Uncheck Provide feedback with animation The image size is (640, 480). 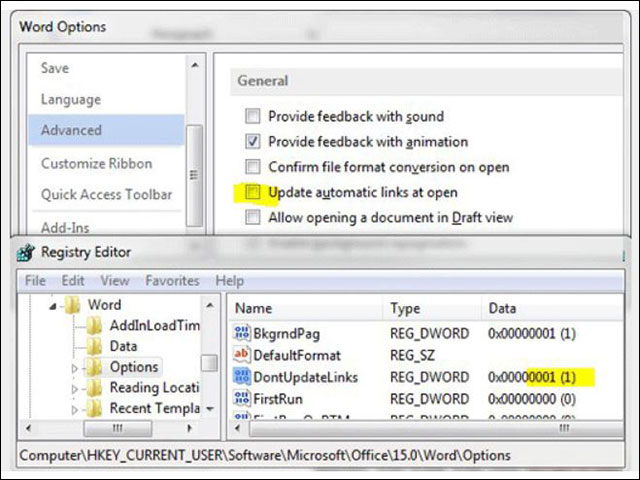tap(252, 141)
